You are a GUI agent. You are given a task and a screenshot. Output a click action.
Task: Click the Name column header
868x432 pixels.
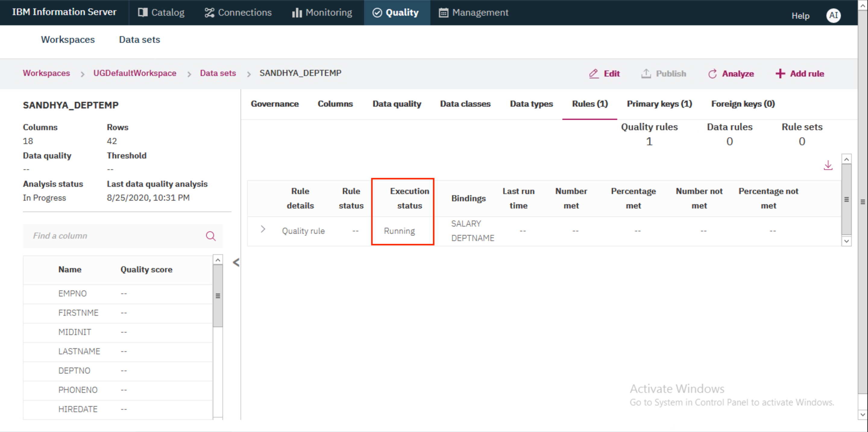pyautogui.click(x=70, y=269)
